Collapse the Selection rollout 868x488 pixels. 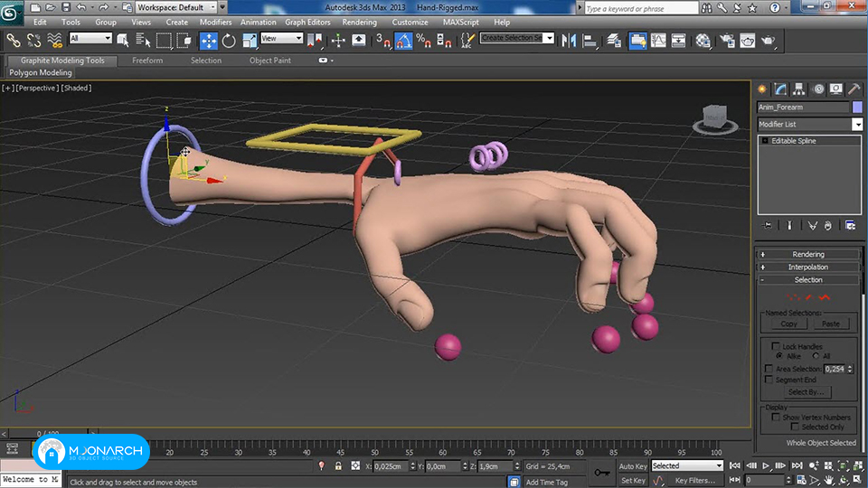pyautogui.click(x=808, y=280)
